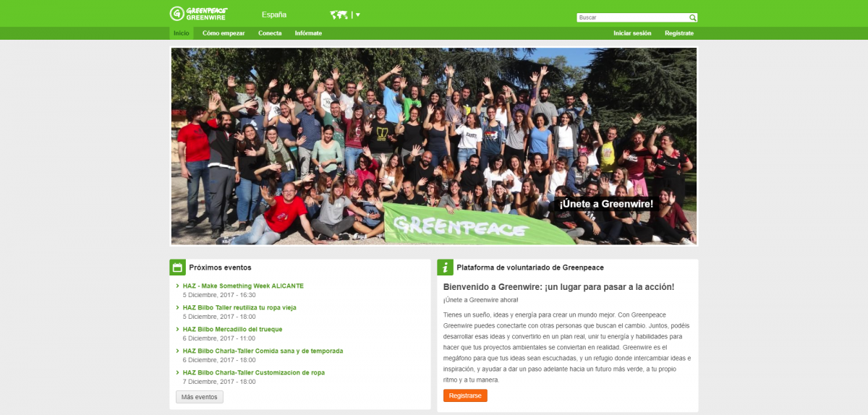The width and height of the screenshot is (868, 415).
Task: Expand the country selector dropdown arrow
Action: click(x=357, y=14)
